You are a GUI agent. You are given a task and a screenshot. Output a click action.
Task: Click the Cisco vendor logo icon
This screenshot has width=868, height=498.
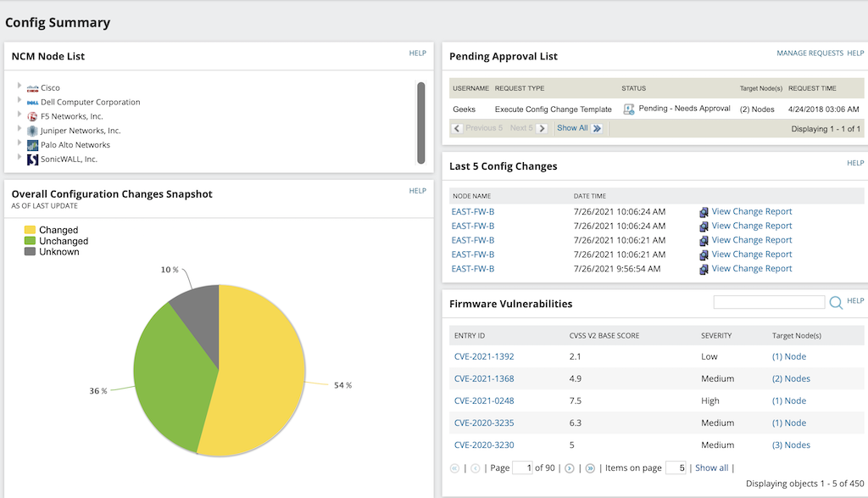point(32,88)
